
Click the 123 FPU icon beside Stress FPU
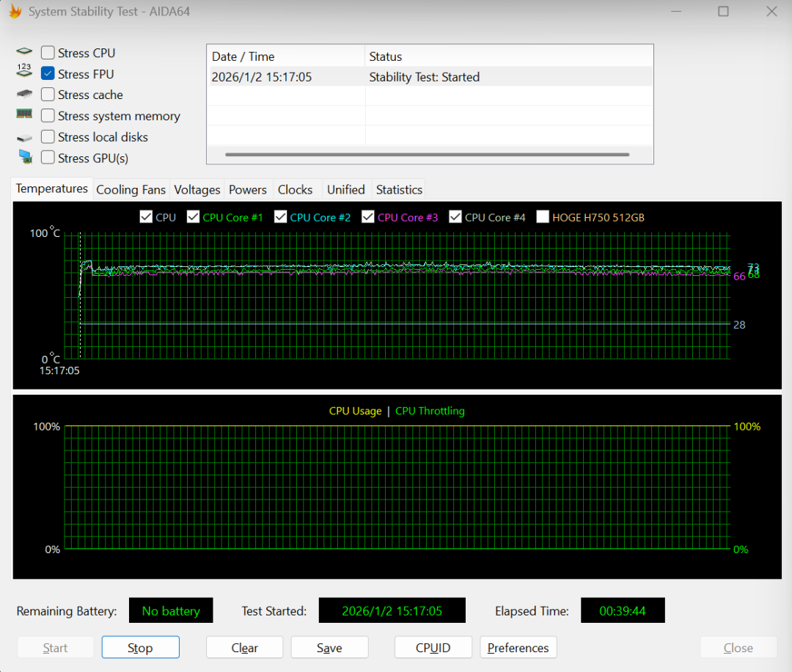pyautogui.click(x=25, y=73)
